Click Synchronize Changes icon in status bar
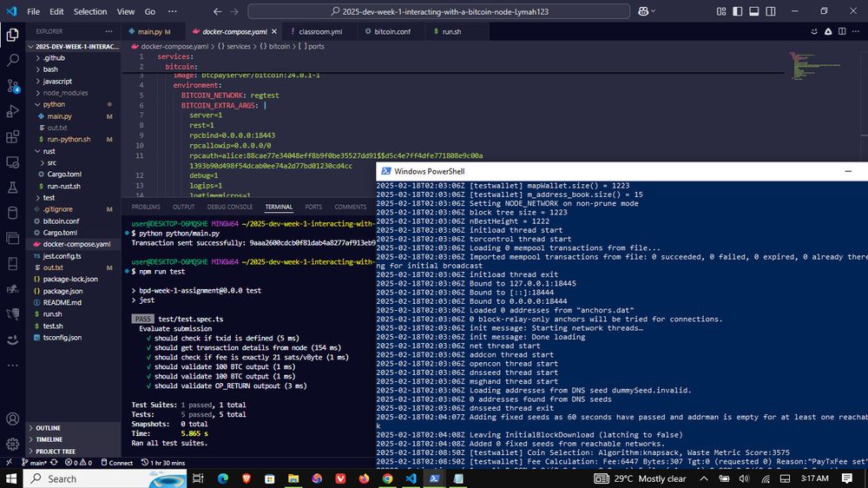This screenshot has height=488, width=868. (54, 463)
